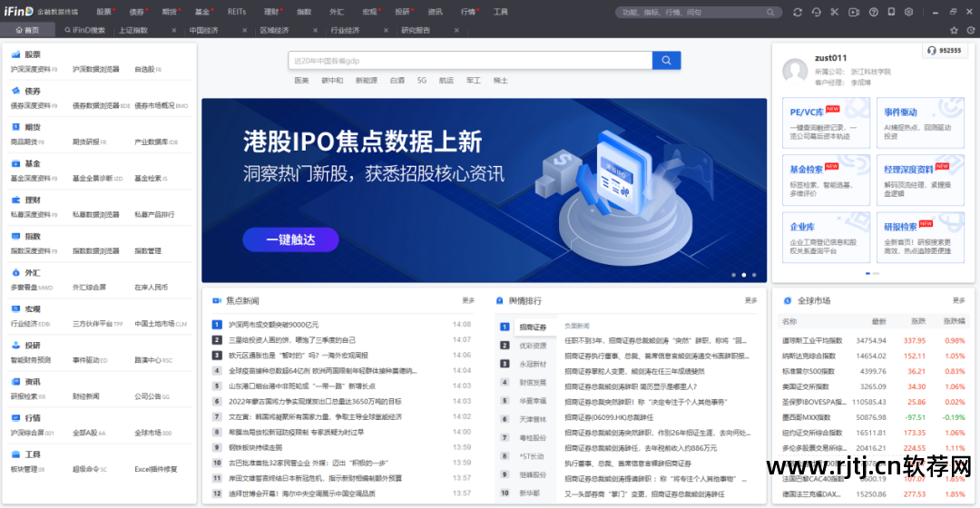This screenshot has width=980, height=508.
Task: Click the 股票 section icon in sidebar
Action: point(15,54)
